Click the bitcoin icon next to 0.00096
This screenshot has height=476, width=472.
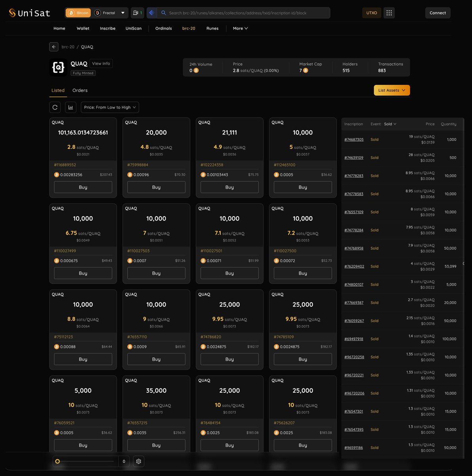pos(130,175)
